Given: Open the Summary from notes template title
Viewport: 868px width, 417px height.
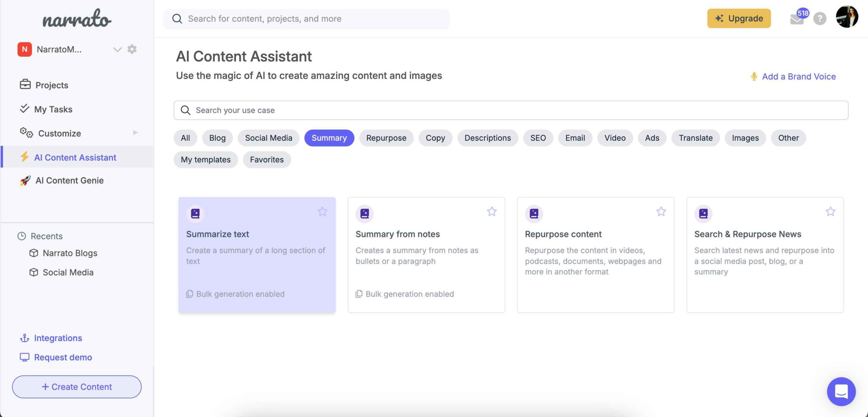Looking at the screenshot, I should coord(397,234).
